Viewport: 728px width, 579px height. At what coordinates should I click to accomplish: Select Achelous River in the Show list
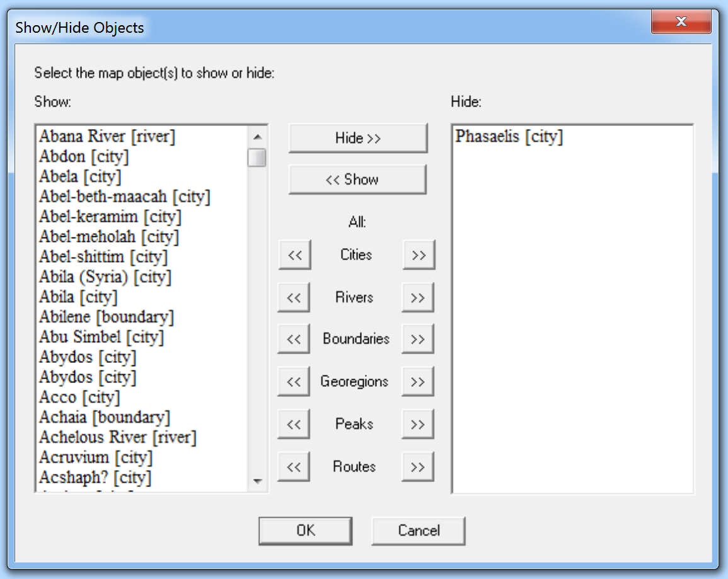tap(117, 437)
